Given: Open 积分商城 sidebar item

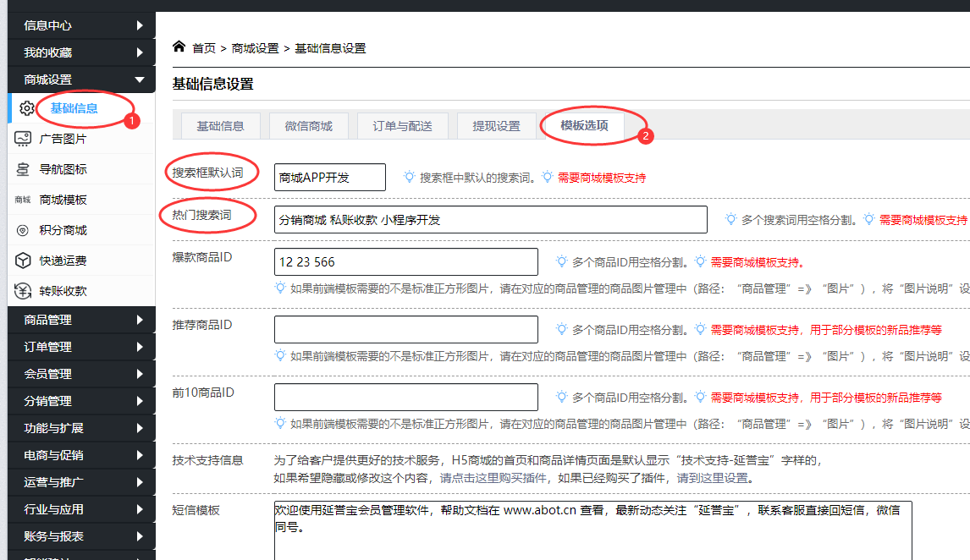Looking at the screenshot, I should click(63, 230).
